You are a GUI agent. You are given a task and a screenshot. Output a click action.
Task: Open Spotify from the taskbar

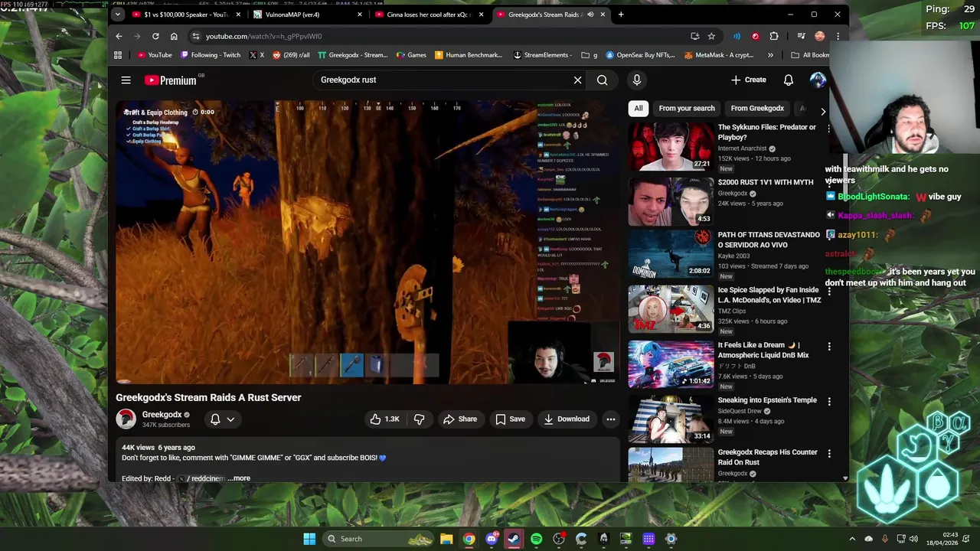click(536, 539)
